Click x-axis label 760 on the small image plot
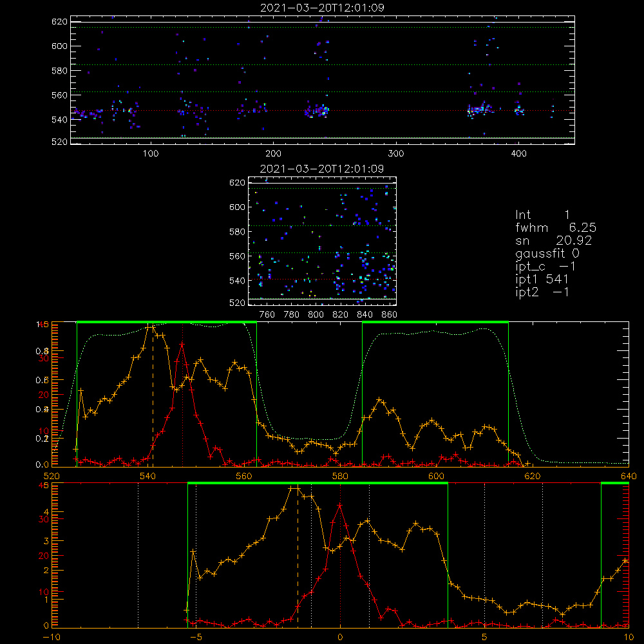Screen dimensions: 644x644 click(x=267, y=315)
